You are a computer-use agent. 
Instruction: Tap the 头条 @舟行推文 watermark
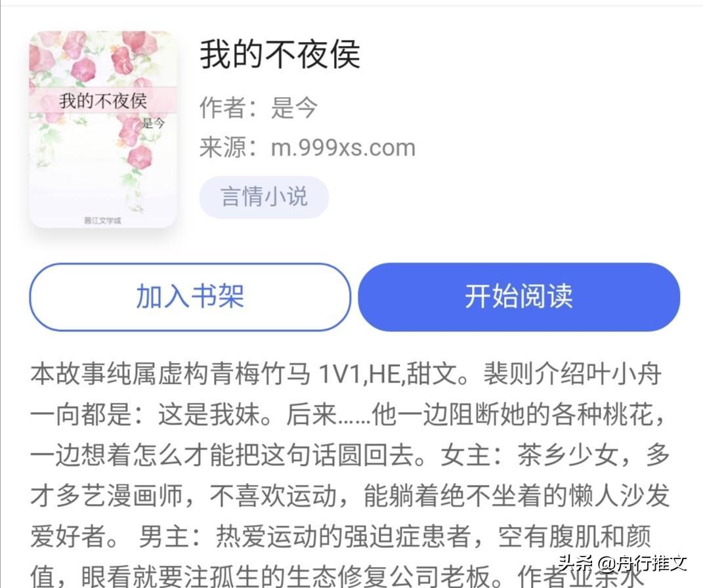(x=622, y=563)
